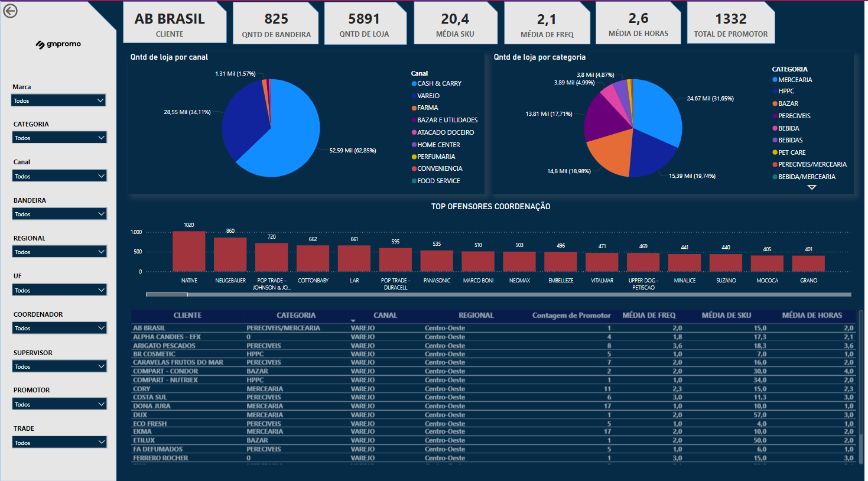Select VAREJO legend item
The height and width of the screenshot is (481, 868).
click(x=425, y=96)
